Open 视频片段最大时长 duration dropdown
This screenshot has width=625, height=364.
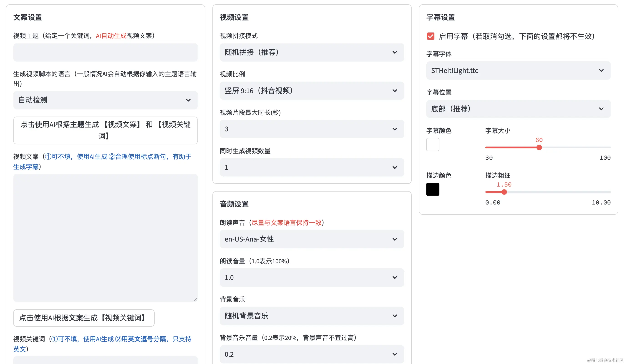pos(312,129)
